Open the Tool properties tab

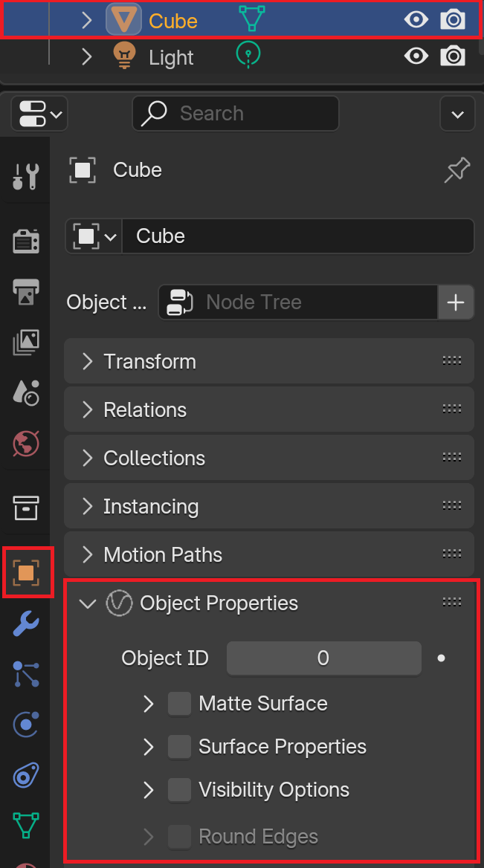25,176
